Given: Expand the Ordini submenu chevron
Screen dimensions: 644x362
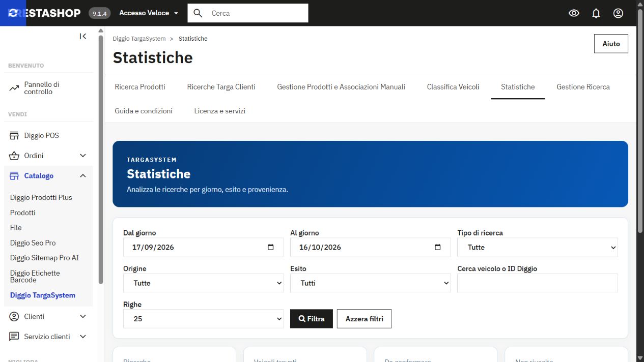Looking at the screenshot, I should (83, 156).
